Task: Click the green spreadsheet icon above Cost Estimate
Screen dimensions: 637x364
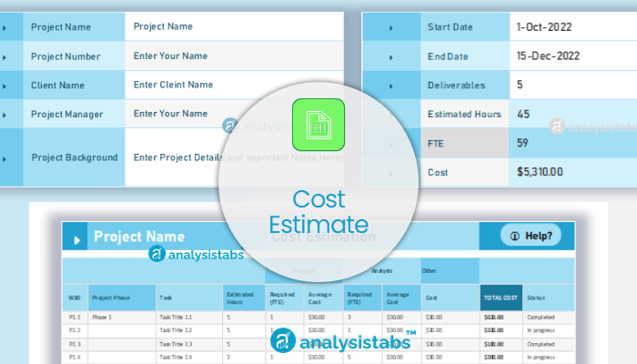Action: 318,125
